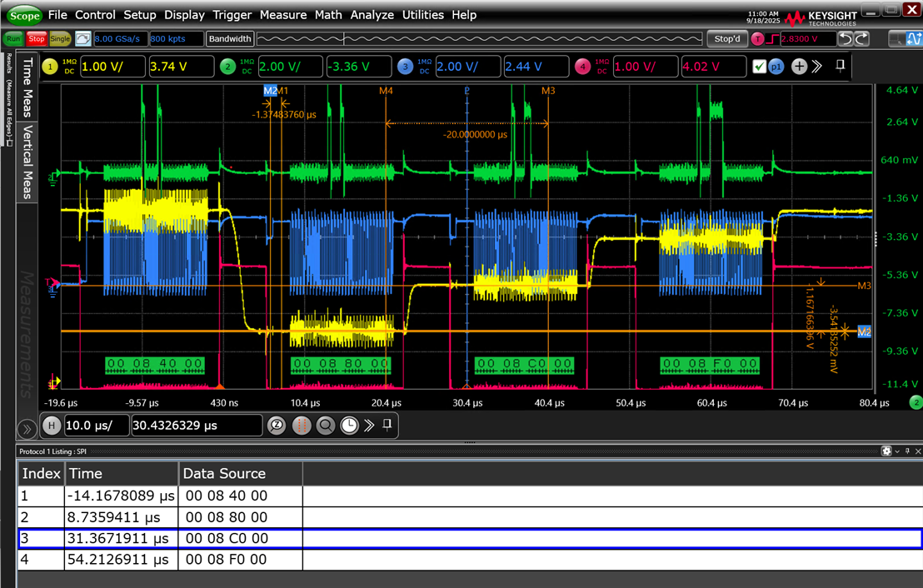Click the M2 marker label at the top of the waveform area
The width and height of the screenshot is (923, 588).
coord(270,91)
